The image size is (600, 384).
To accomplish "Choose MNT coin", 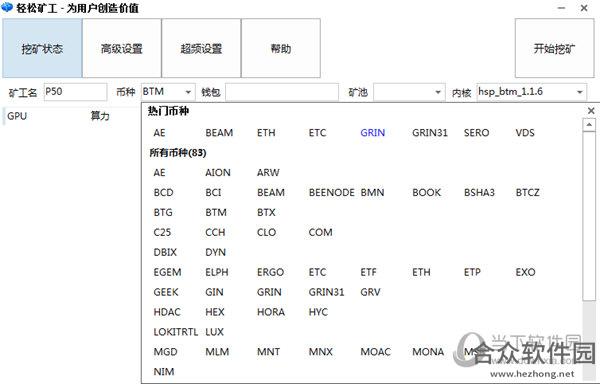I will [268, 351].
